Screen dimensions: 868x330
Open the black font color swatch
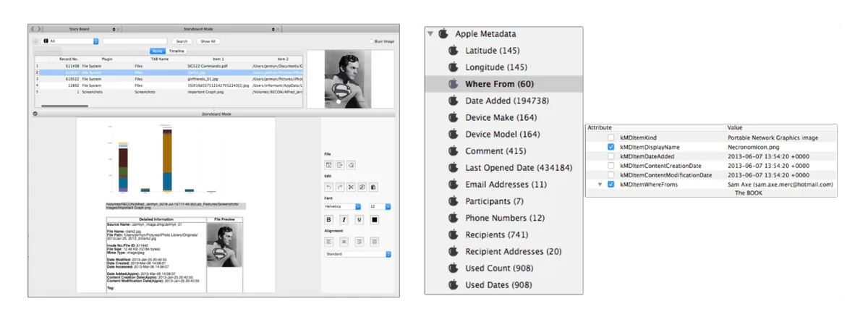coord(374,219)
